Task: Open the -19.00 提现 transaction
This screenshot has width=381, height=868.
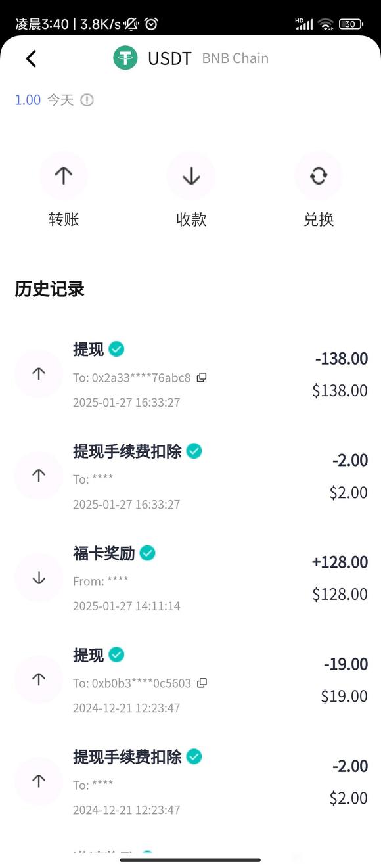Action: (190, 680)
